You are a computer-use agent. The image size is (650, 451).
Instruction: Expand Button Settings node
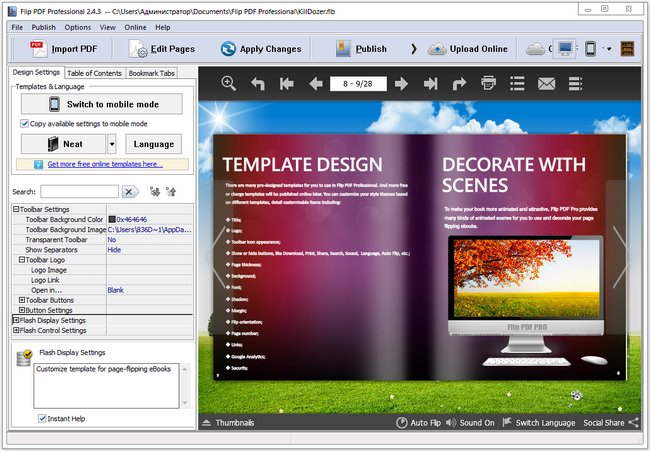coord(22,310)
